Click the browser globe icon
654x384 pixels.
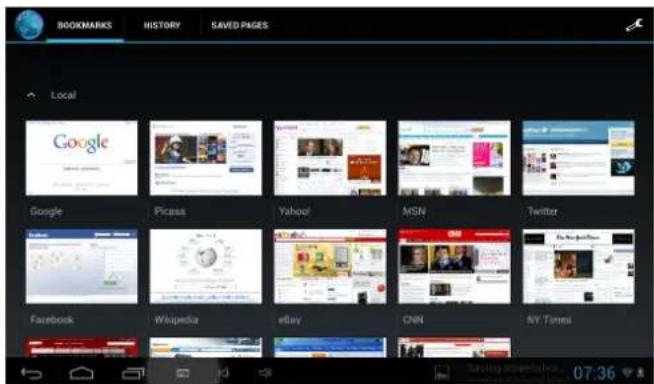point(29,25)
